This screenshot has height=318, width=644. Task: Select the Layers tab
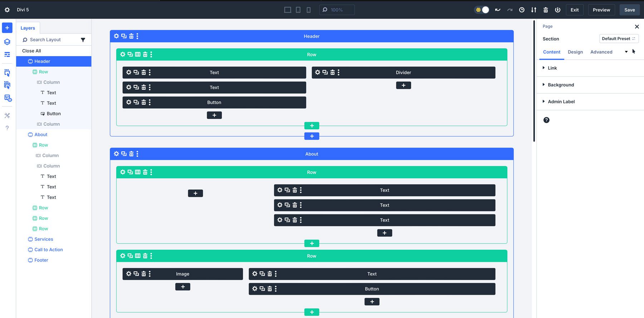tap(28, 28)
